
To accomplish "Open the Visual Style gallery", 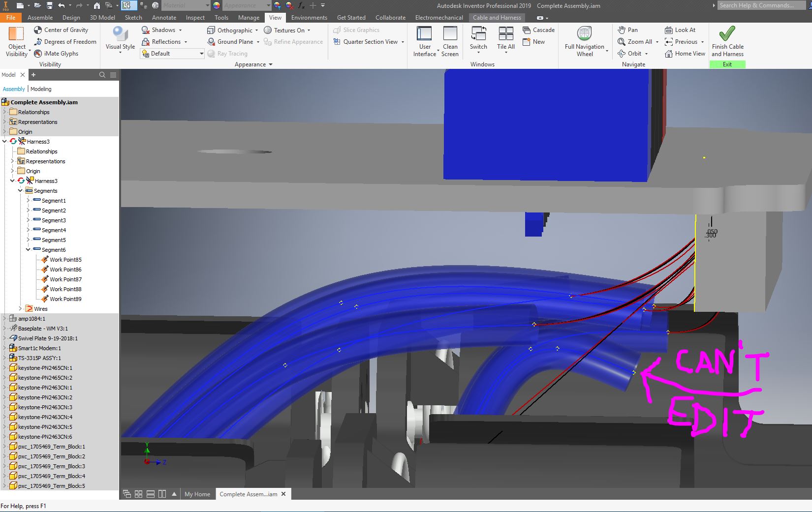I will tap(120, 39).
